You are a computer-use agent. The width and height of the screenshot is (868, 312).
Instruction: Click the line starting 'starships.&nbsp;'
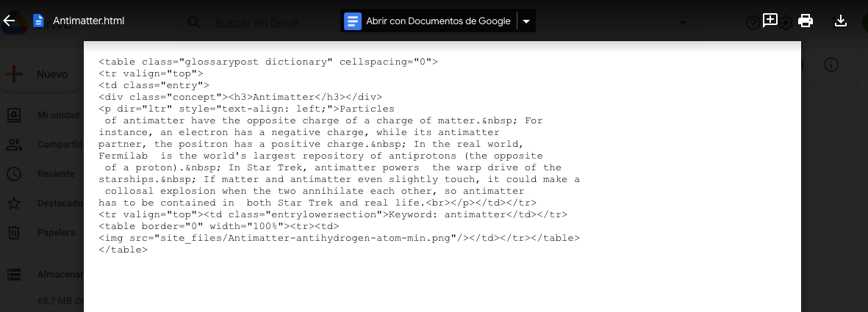click(x=339, y=179)
